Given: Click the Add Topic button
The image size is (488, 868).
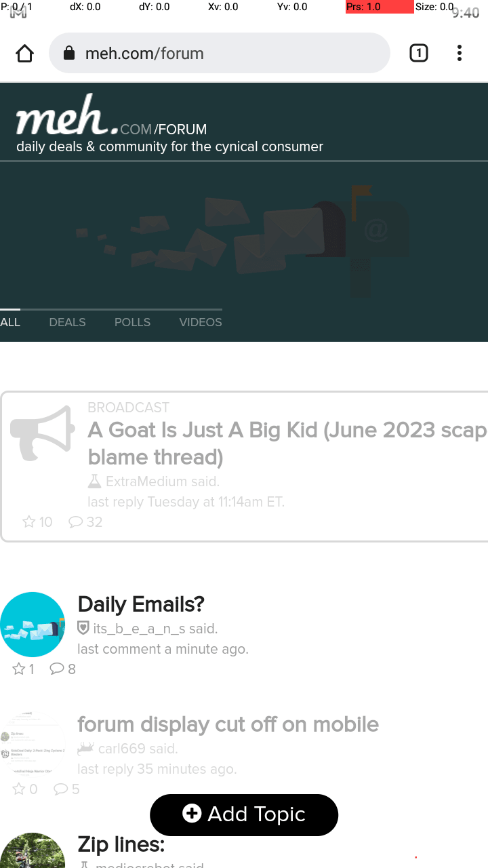Looking at the screenshot, I should point(244,814).
